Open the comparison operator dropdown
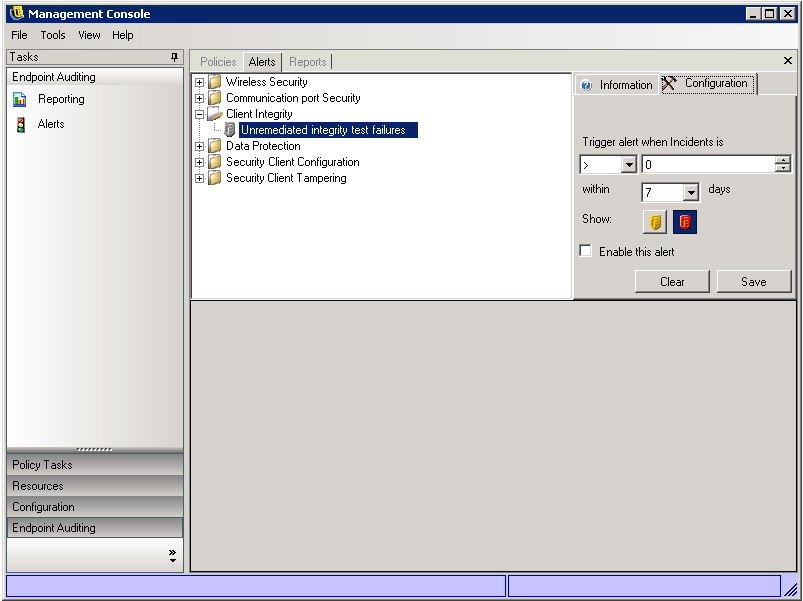 (628, 165)
